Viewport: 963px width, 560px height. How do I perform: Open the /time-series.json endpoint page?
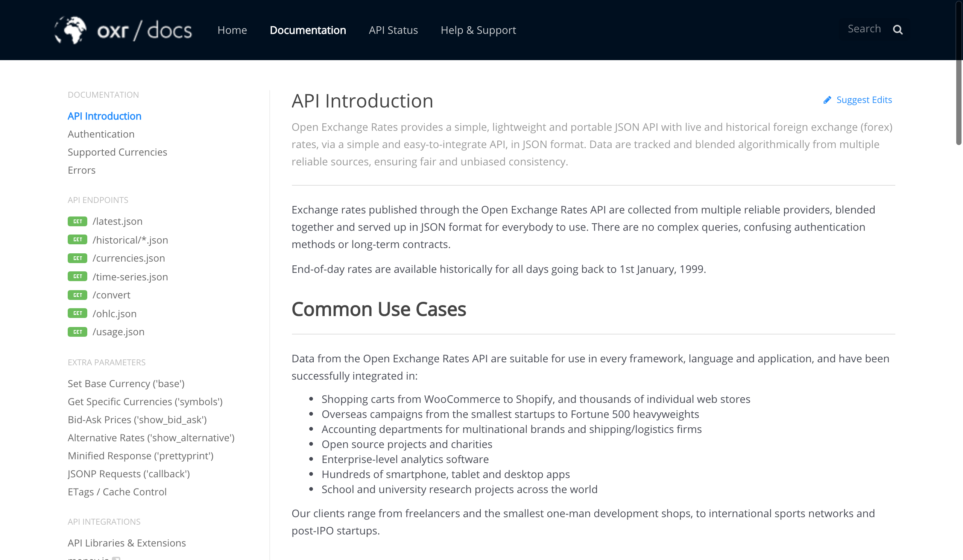pos(130,277)
